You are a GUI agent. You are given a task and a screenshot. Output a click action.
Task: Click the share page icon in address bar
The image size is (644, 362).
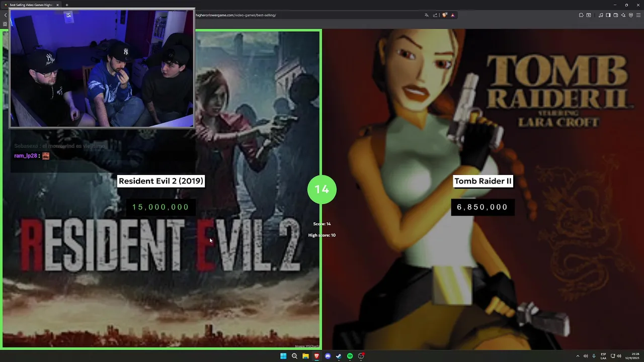[x=435, y=15]
